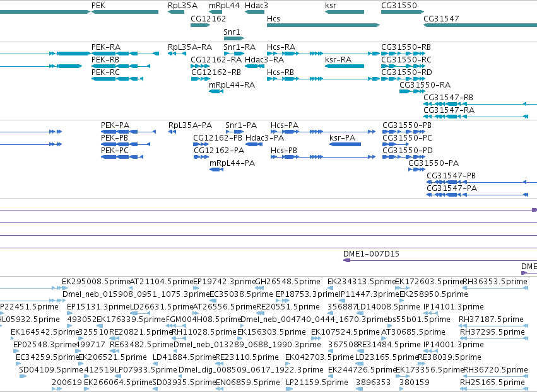Open EST AT30685.5prime label
Image resolution: width=537 pixels, height=392 pixels.
click(413, 332)
